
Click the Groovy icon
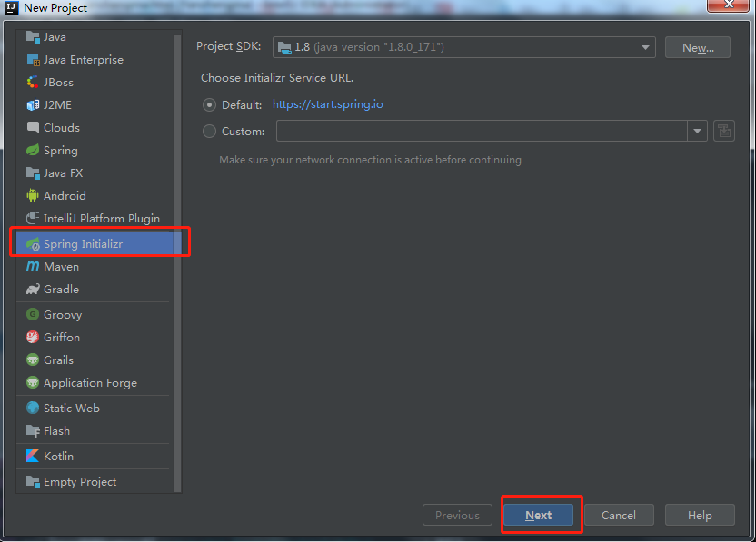(x=33, y=315)
